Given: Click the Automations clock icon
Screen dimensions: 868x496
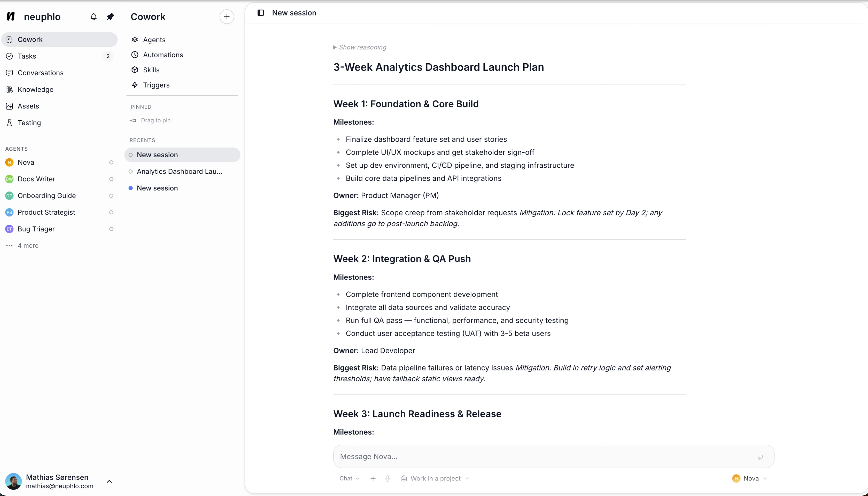Looking at the screenshot, I should [x=135, y=55].
